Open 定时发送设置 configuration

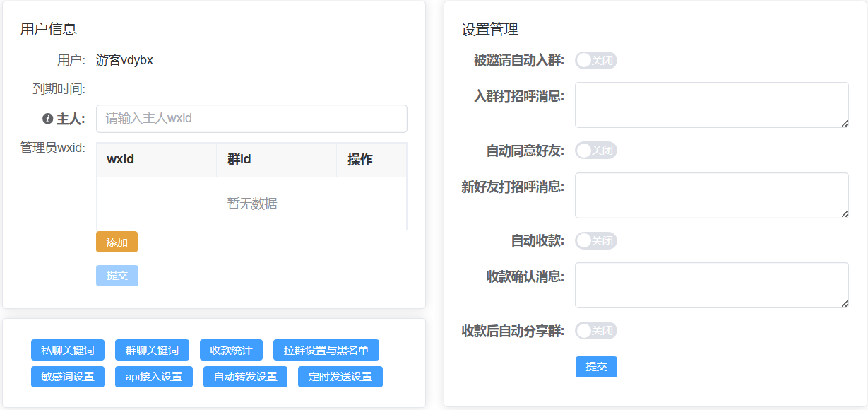(x=340, y=376)
